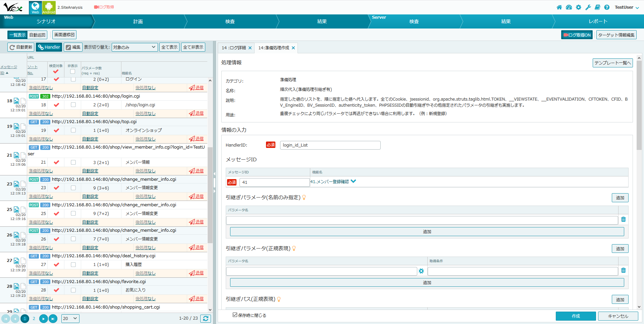The image size is (644, 324).
Task: Open the rows-per-page dropdown showing 20
Action: point(70,319)
